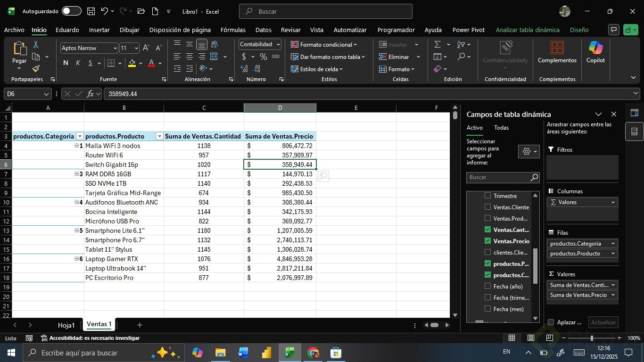Click Formato condicional button

point(324,44)
